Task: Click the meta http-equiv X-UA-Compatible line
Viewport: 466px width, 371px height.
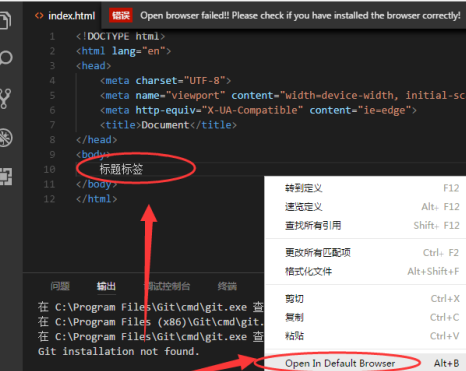Action: click(258, 110)
